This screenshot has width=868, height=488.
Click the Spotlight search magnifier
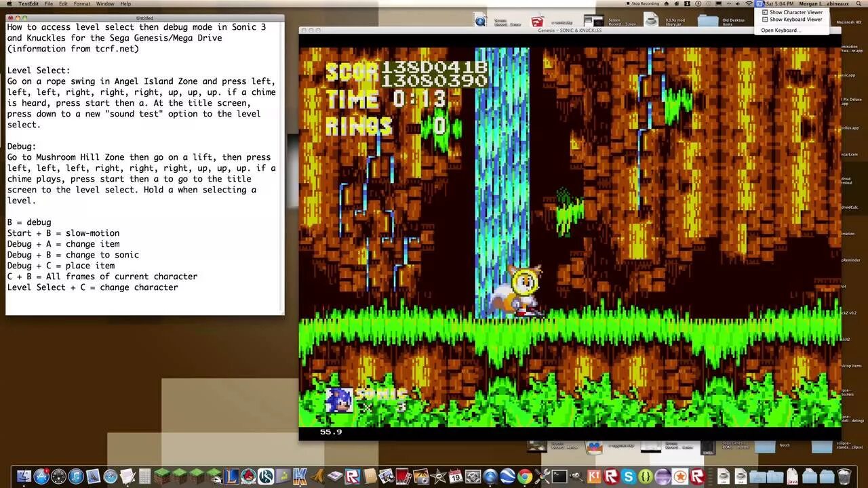(x=859, y=3)
